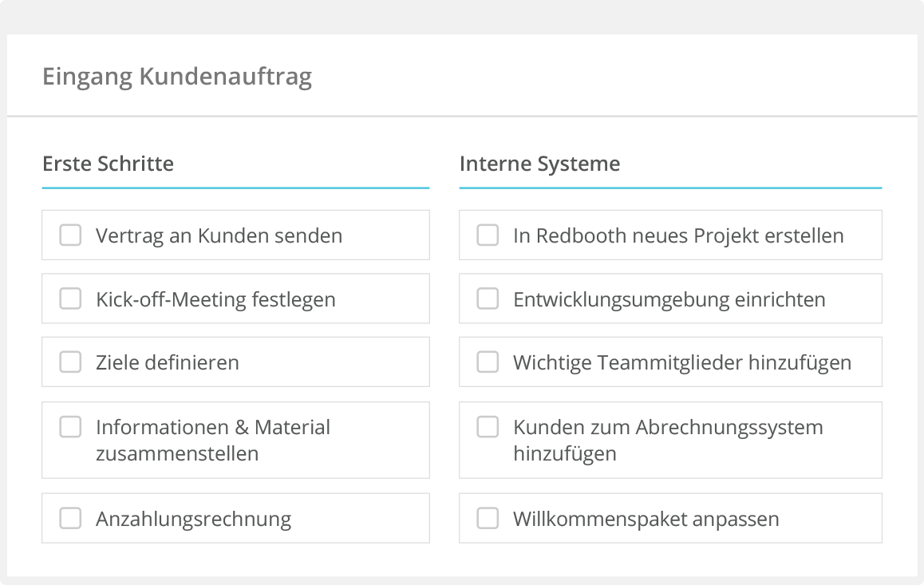This screenshot has height=585, width=924.
Task: Check 'Kunden zum Abrechnungssystem hinzufügen'
Action: point(488,427)
